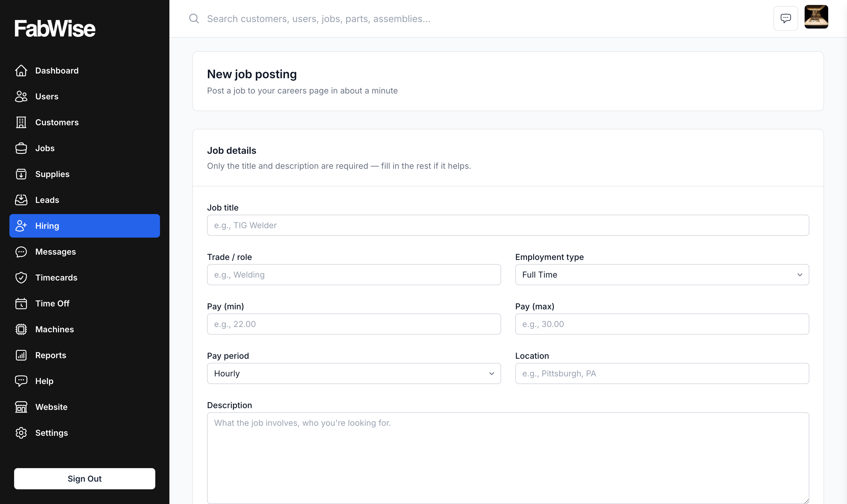This screenshot has width=847, height=504.
Task: Click the Dashboard home icon
Action: 21,71
